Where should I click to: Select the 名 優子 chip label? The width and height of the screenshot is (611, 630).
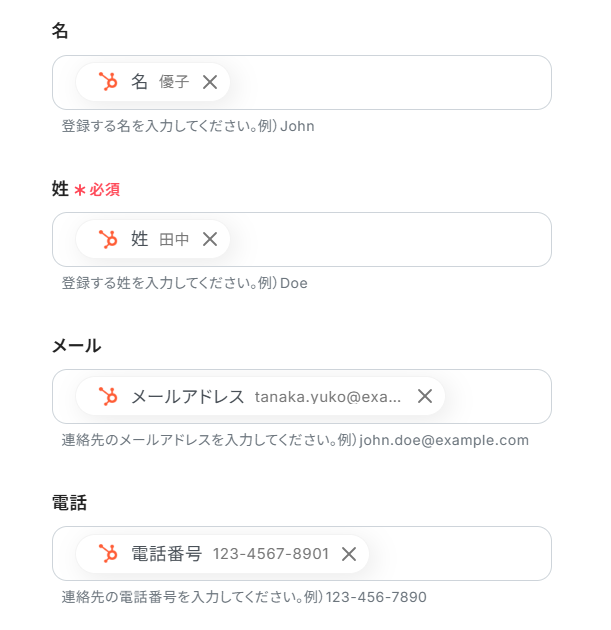pyautogui.click(x=160, y=82)
